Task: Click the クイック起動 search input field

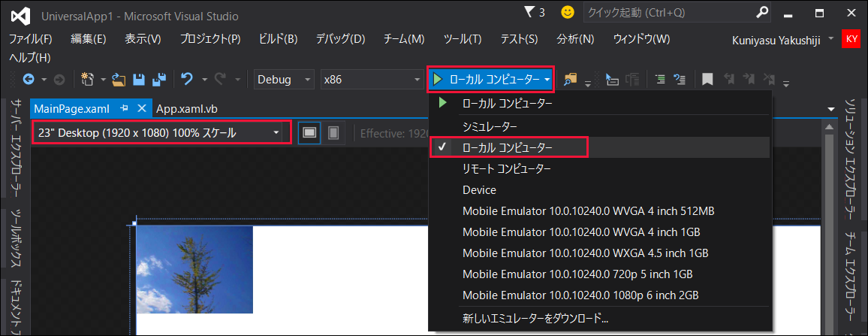Action: (677, 11)
